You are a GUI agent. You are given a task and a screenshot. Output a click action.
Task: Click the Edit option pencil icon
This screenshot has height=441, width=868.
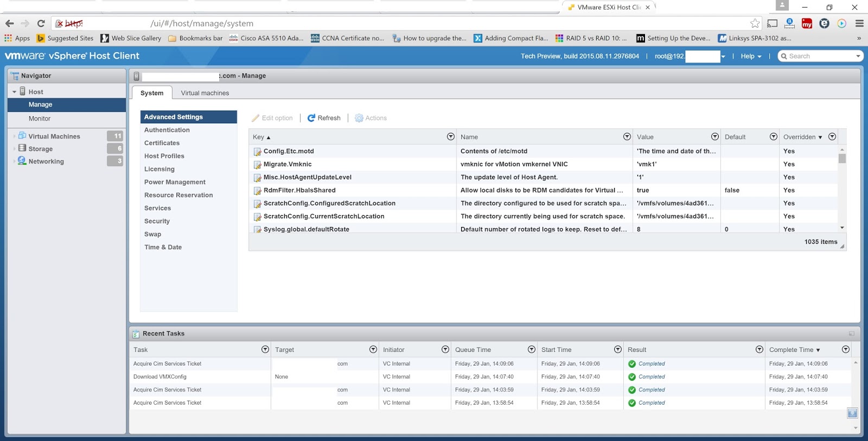point(256,118)
